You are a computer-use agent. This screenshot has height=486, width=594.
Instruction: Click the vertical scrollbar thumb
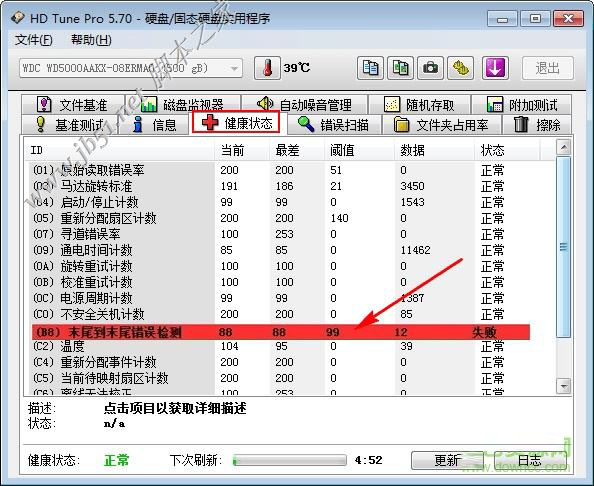(x=564, y=247)
